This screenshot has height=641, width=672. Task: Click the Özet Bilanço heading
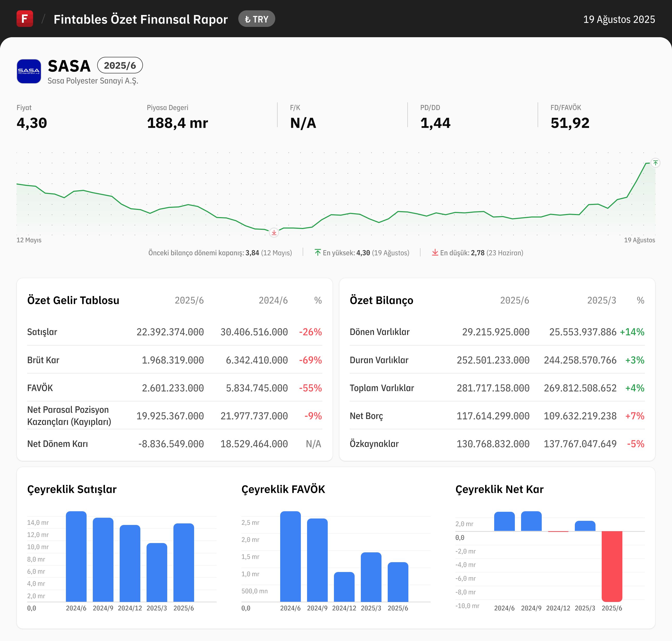(381, 300)
